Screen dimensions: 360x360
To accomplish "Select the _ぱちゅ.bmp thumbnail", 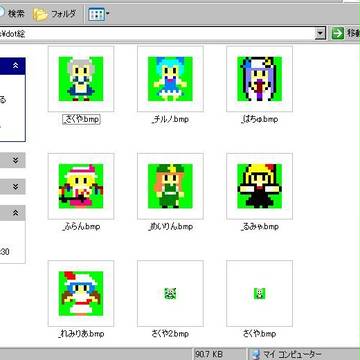I will 259,79.
